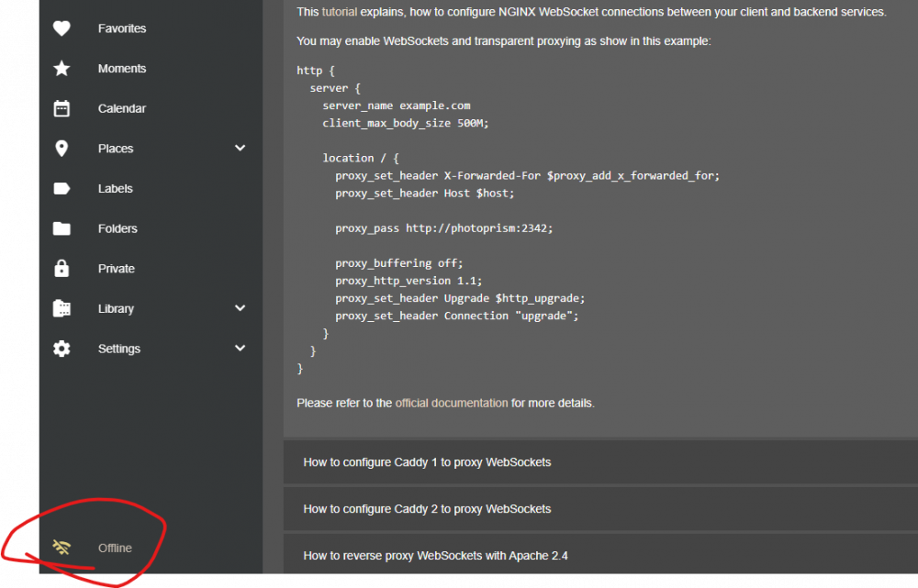
Task: Click the proxy_set_header Host $host line
Action: tap(424, 193)
